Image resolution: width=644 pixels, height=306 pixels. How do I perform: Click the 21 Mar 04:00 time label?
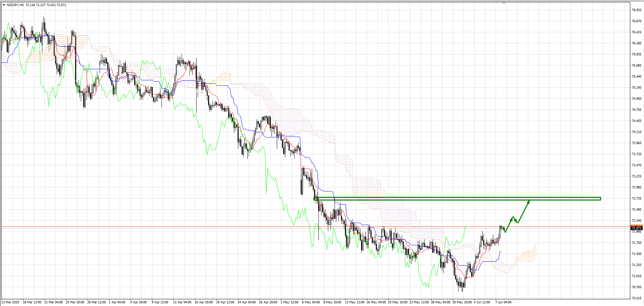pyautogui.click(x=54, y=302)
